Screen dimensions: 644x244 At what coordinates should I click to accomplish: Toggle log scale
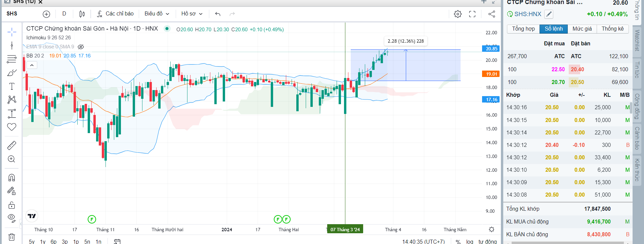470,242
